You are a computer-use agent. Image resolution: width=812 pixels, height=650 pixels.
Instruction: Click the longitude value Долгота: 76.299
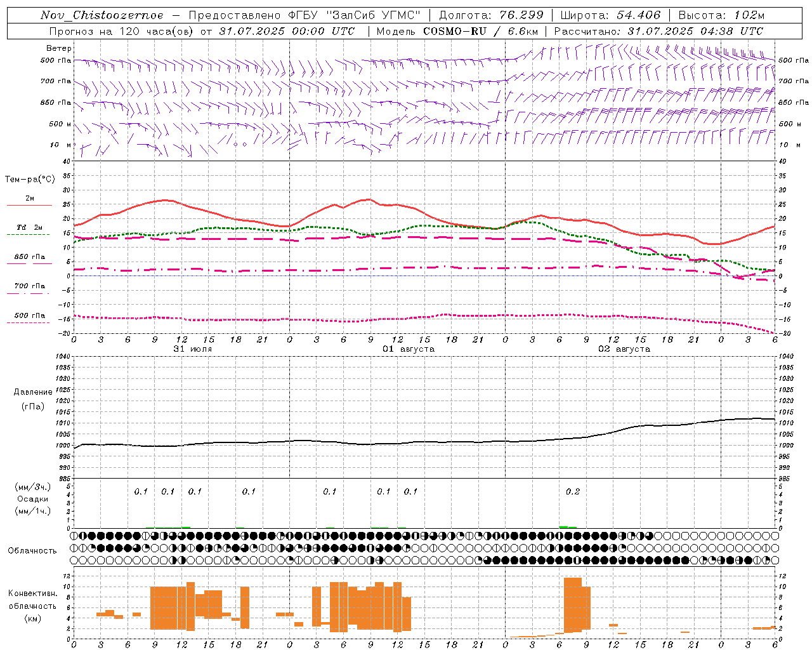[491, 15]
